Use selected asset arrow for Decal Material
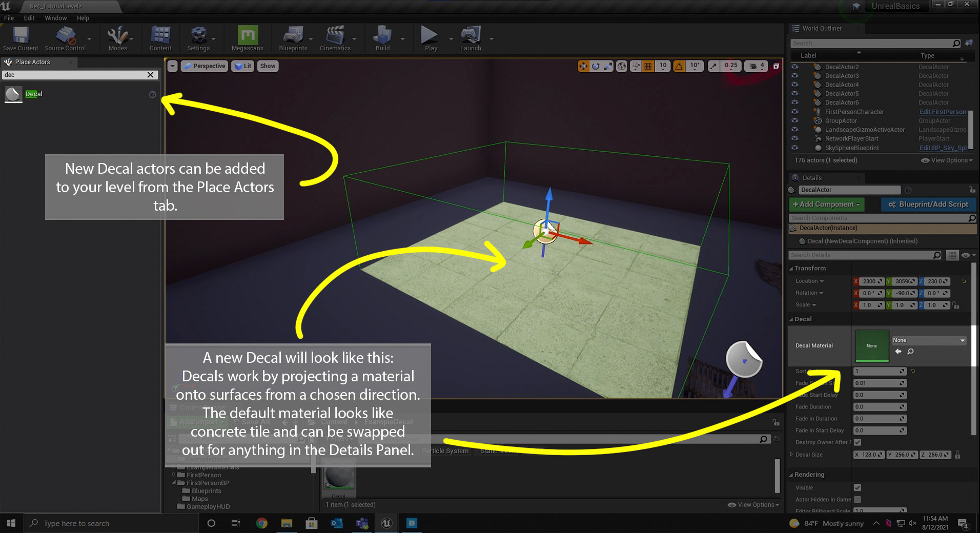 pos(898,352)
